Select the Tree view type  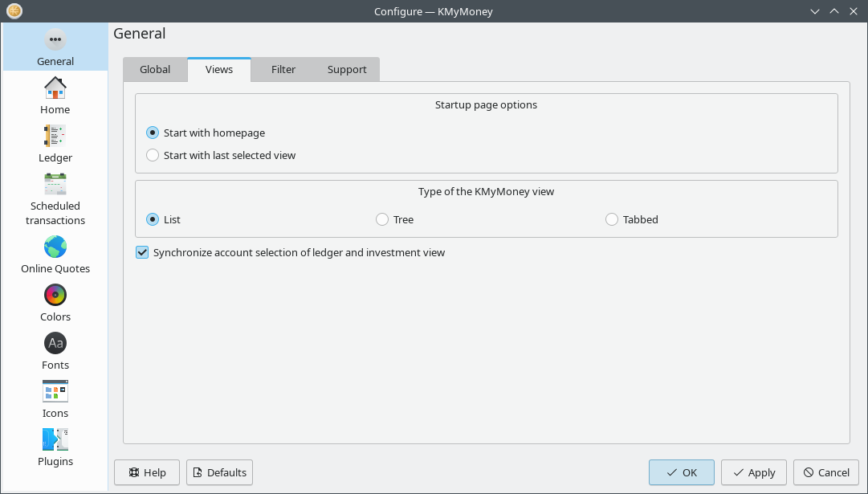(382, 218)
